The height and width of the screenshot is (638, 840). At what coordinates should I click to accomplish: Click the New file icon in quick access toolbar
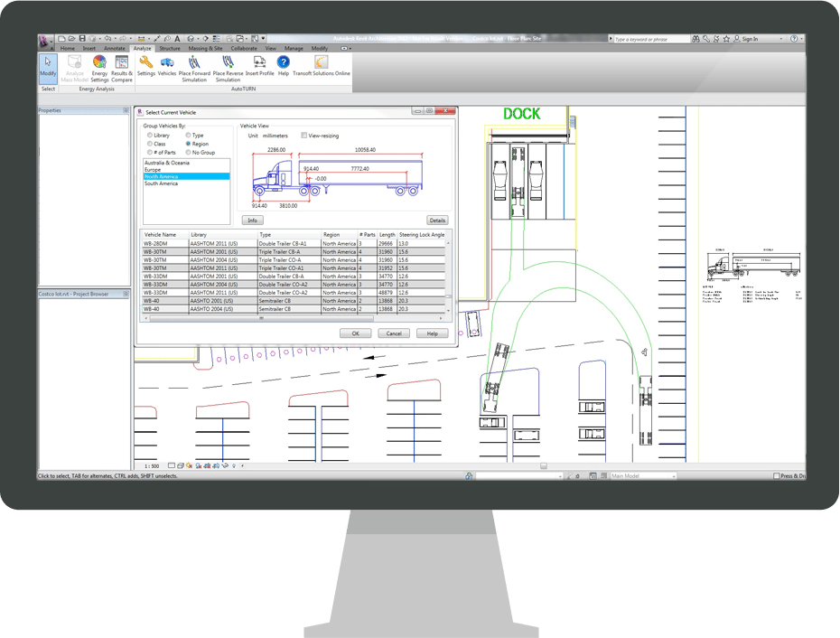point(61,39)
